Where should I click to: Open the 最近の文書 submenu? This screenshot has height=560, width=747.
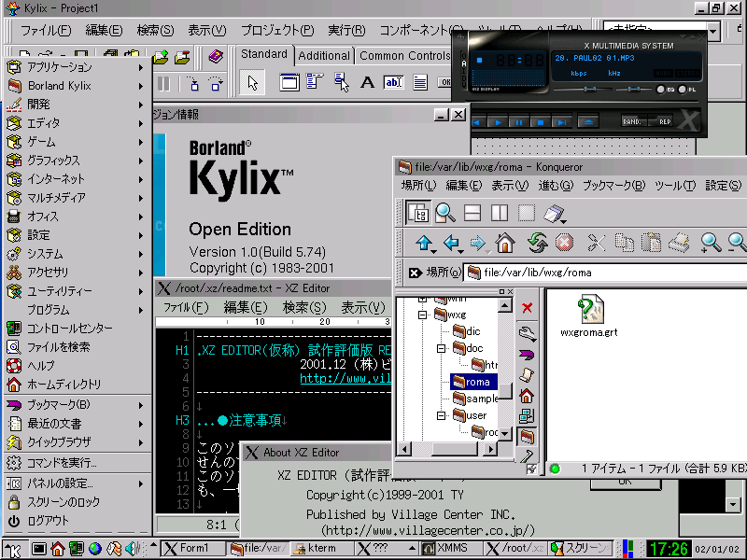77,424
